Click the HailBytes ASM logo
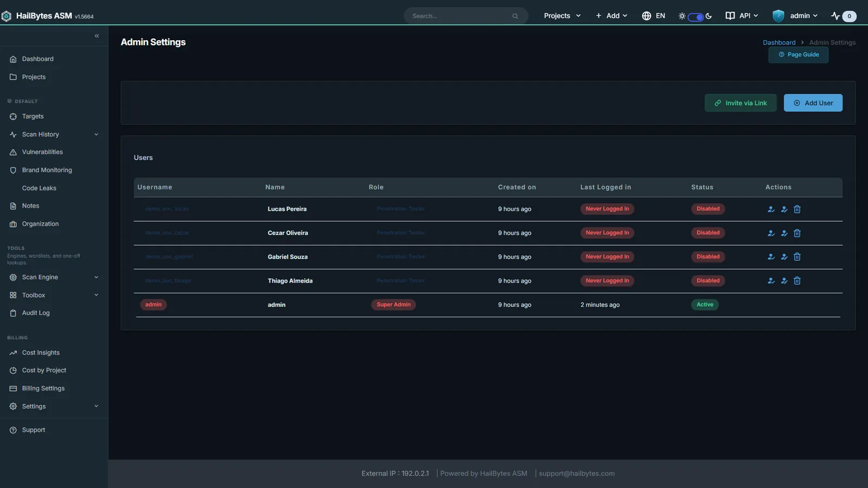 (x=48, y=16)
